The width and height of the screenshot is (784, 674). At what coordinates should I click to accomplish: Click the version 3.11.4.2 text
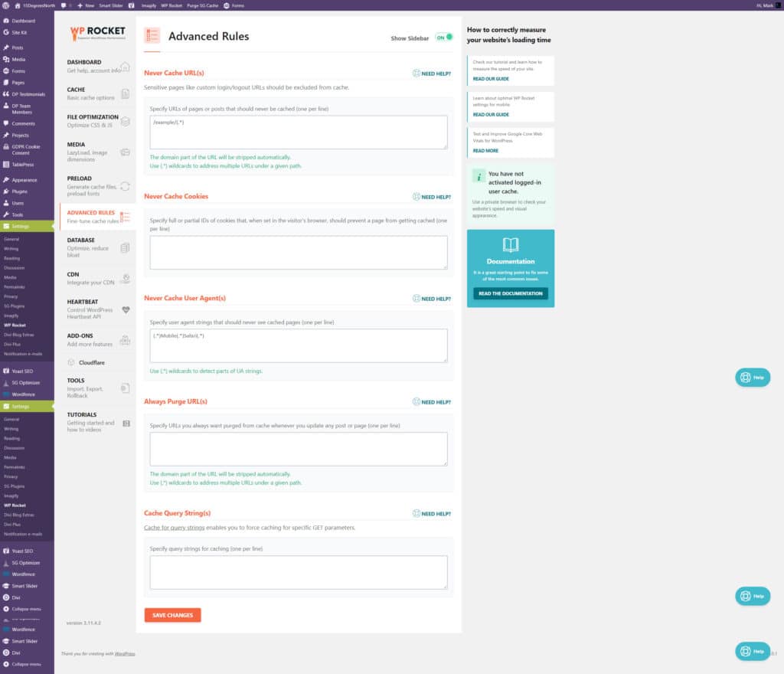click(83, 623)
